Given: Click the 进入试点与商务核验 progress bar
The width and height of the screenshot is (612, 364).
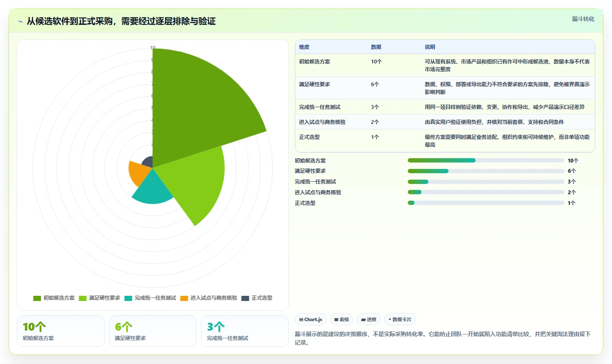Looking at the screenshot, I should click(486, 192).
